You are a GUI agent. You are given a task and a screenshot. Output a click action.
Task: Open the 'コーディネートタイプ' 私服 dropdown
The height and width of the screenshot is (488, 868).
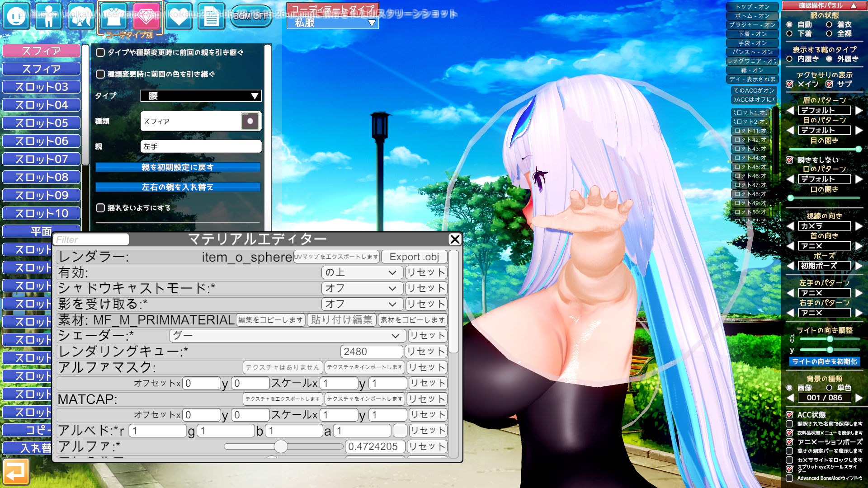pyautogui.click(x=333, y=23)
